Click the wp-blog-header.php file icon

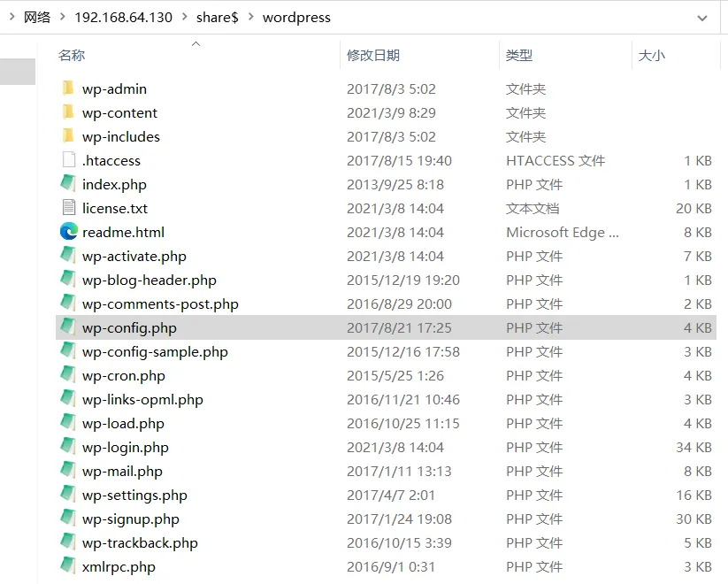(68, 280)
